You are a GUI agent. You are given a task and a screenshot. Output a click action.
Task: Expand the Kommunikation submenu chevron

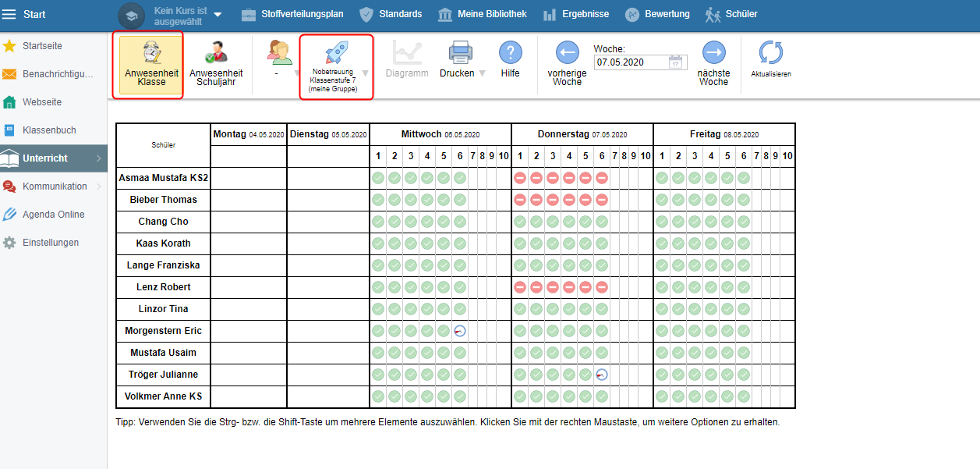click(99, 187)
